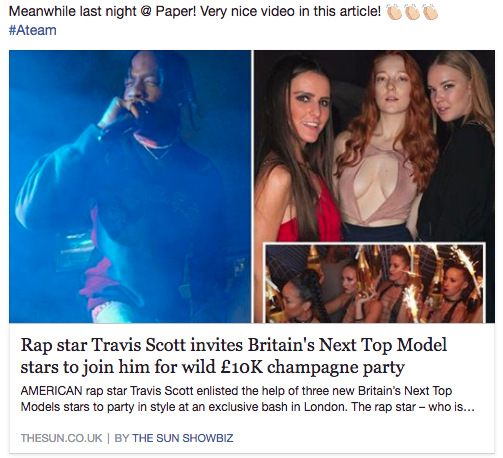Open the three models photo

tap(374, 147)
